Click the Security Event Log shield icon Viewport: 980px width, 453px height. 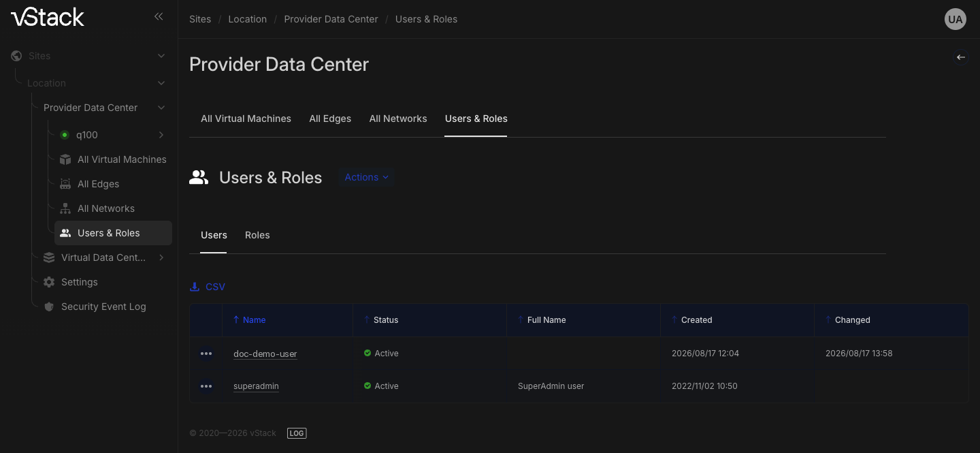point(49,307)
